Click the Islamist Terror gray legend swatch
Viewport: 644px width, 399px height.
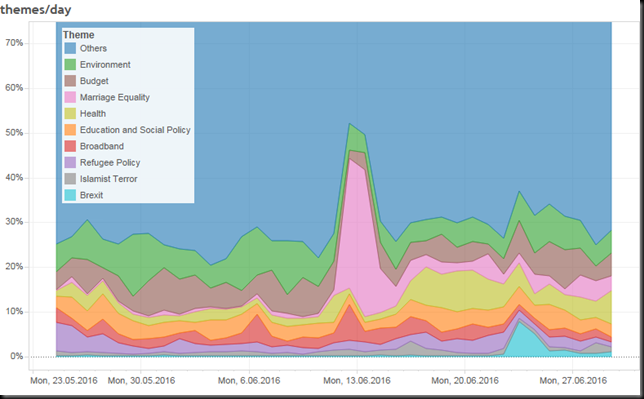(70, 179)
